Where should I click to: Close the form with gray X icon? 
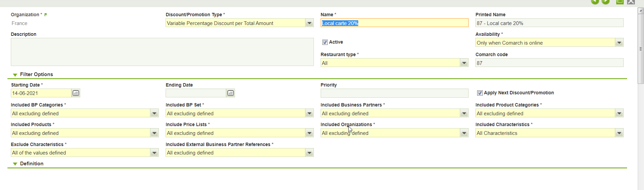[631, 2]
